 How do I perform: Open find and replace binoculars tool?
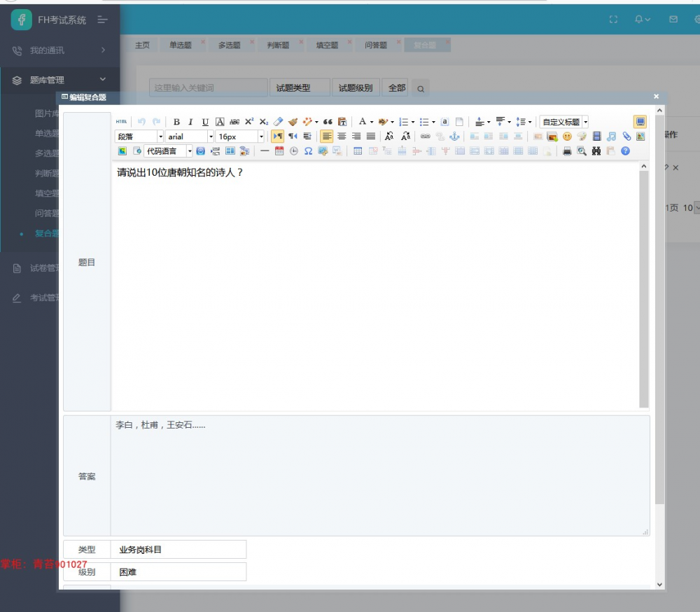pyautogui.click(x=595, y=151)
